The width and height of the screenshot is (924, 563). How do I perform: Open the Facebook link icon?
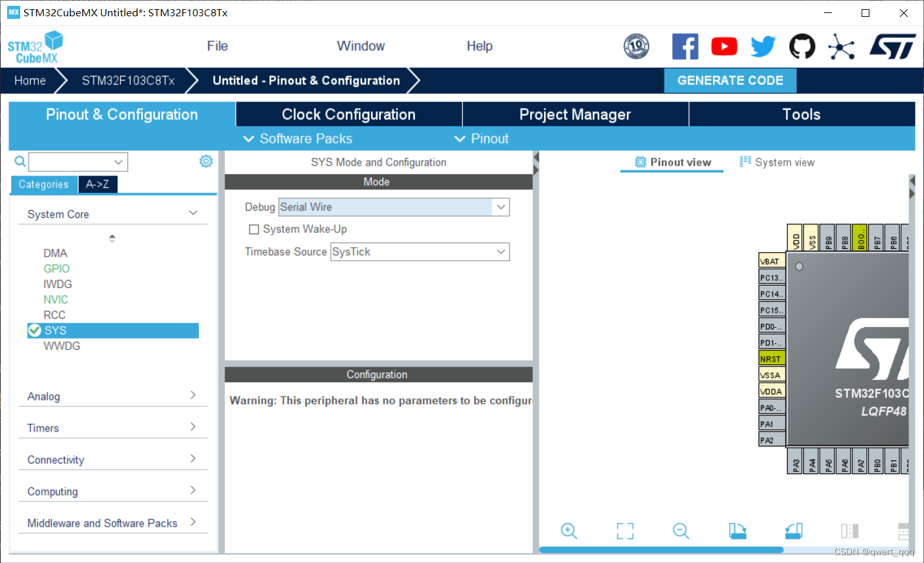point(685,46)
